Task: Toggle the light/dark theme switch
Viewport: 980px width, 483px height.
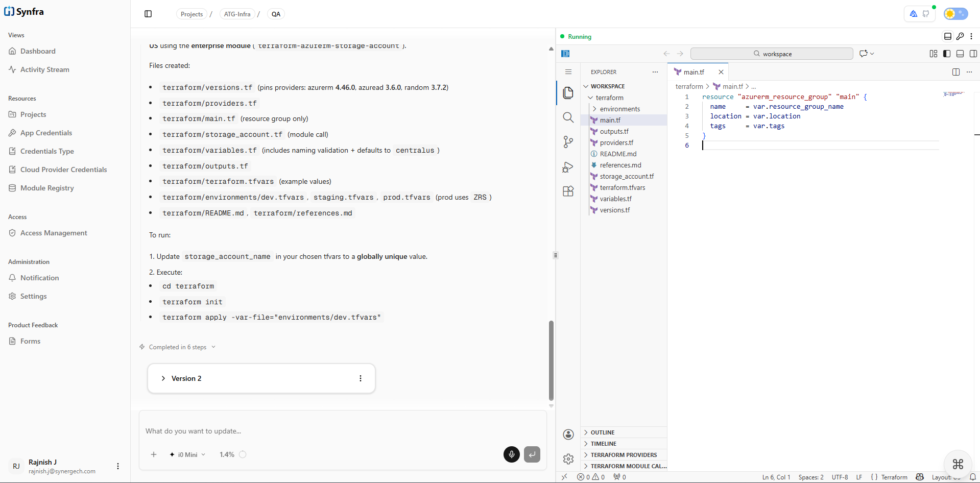Action: 955,14
